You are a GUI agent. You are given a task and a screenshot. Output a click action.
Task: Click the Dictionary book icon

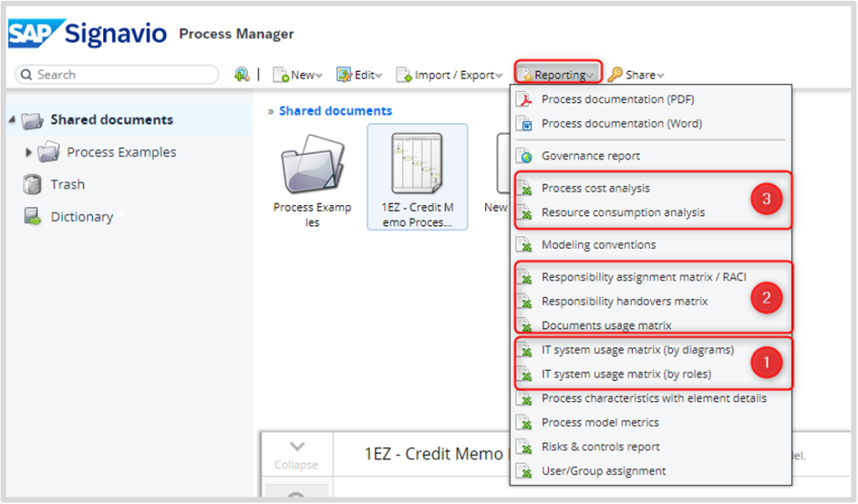click(x=33, y=217)
